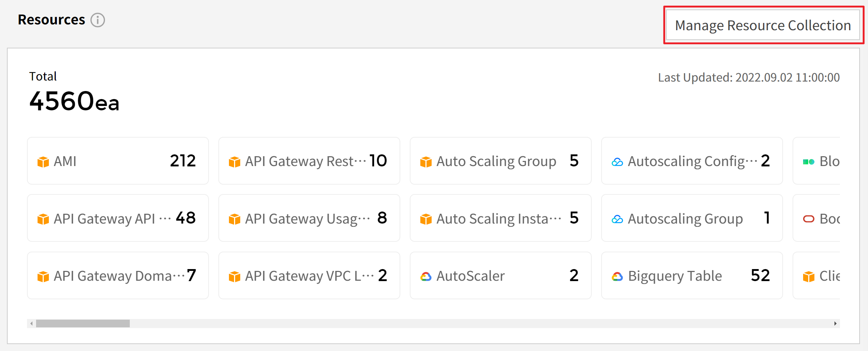The image size is (868, 351).
Task: Click the Resources info icon
Action: (98, 20)
